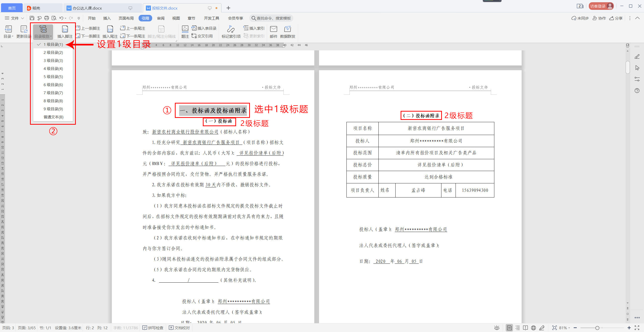Toggle eye protection mode in status bar
Image resolution: width=644 pixels, height=332 pixels.
497,328
